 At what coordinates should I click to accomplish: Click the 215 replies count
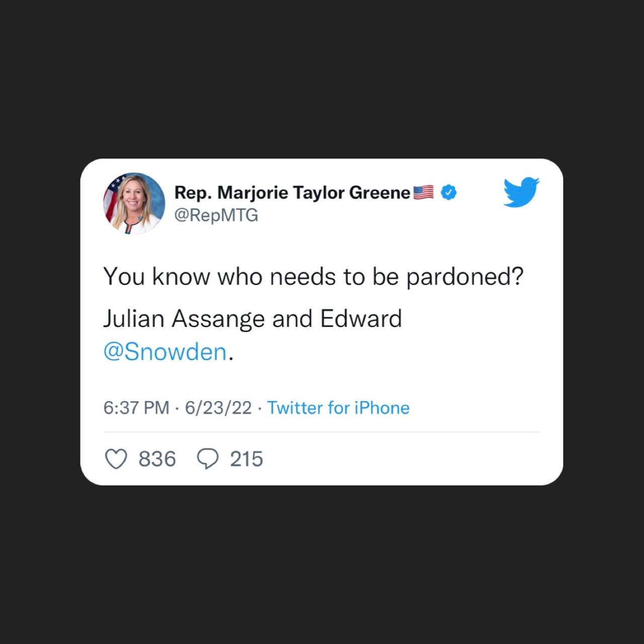point(247,459)
